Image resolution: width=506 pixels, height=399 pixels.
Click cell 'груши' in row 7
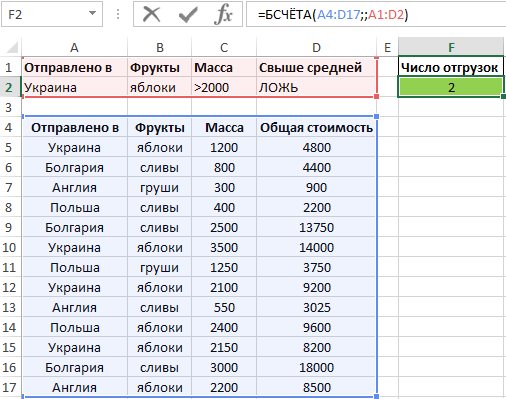(160, 187)
